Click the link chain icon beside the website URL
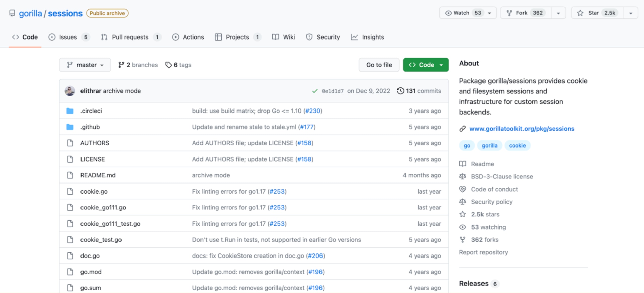 pos(462,129)
